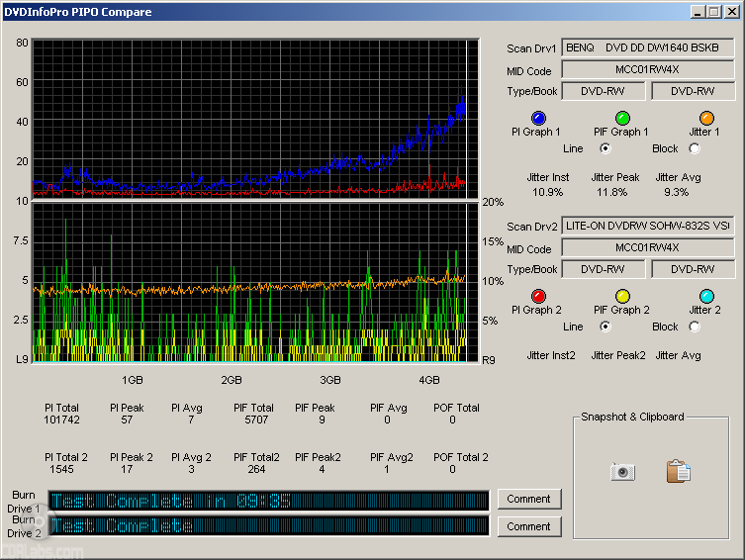Click the first MID Code MCC01RW4X field

(x=648, y=69)
